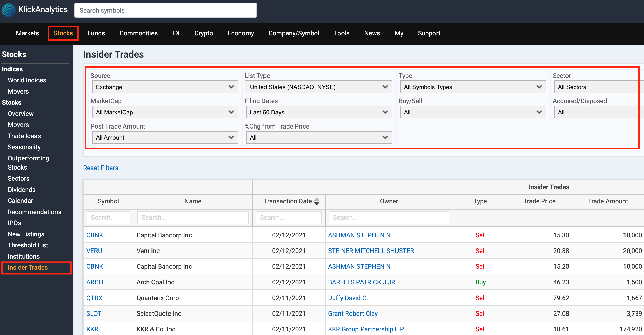Open the Support menu
The image size is (644, 335).
click(429, 33)
